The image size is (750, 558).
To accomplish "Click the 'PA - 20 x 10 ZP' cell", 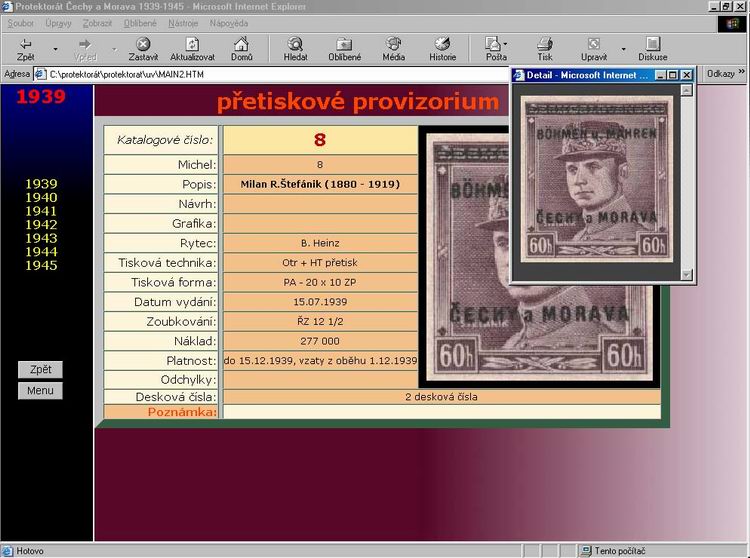I will (320, 283).
